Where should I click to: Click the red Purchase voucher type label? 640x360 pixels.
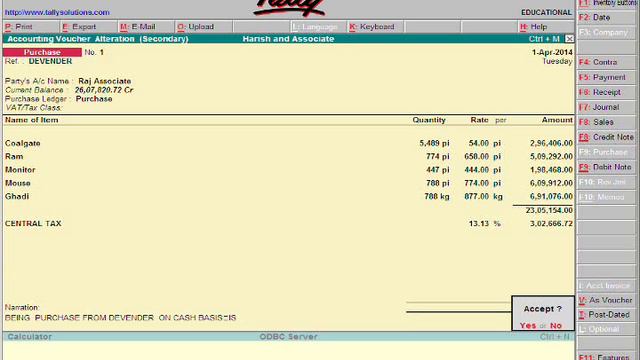[x=42, y=52]
